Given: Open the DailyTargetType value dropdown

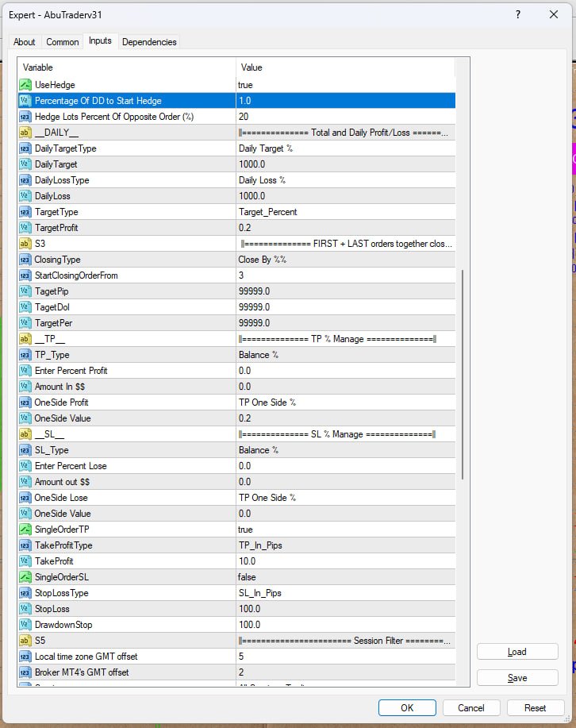Looking at the screenshot, I should pyautogui.click(x=346, y=148).
